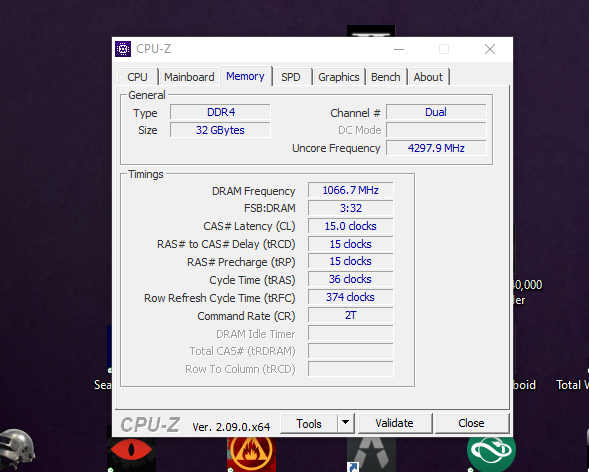Close CPU-Z with the title bar X
Screen dimensions: 589x472
coord(490,49)
